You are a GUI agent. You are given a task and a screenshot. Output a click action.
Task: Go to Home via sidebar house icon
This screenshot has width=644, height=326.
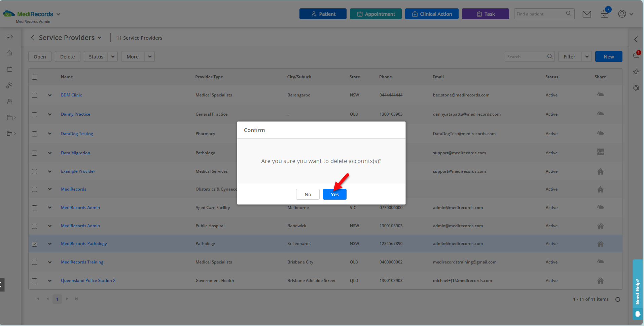(x=10, y=53)
